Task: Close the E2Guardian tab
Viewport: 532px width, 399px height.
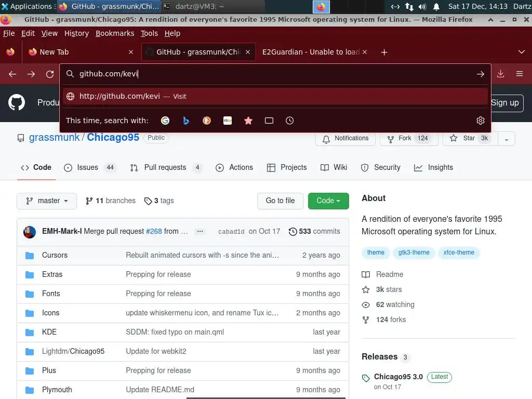Action: point(365,52)
